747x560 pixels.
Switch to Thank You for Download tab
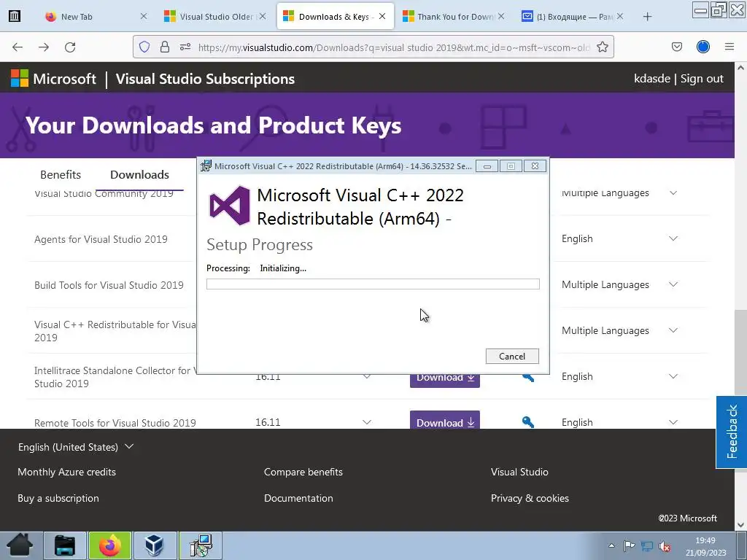[452, 17]
